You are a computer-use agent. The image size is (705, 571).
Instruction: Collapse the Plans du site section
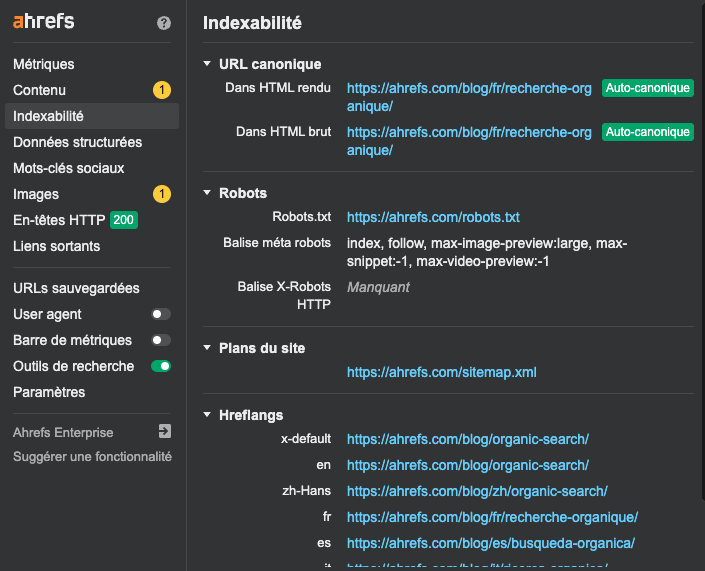coord(207,348)
